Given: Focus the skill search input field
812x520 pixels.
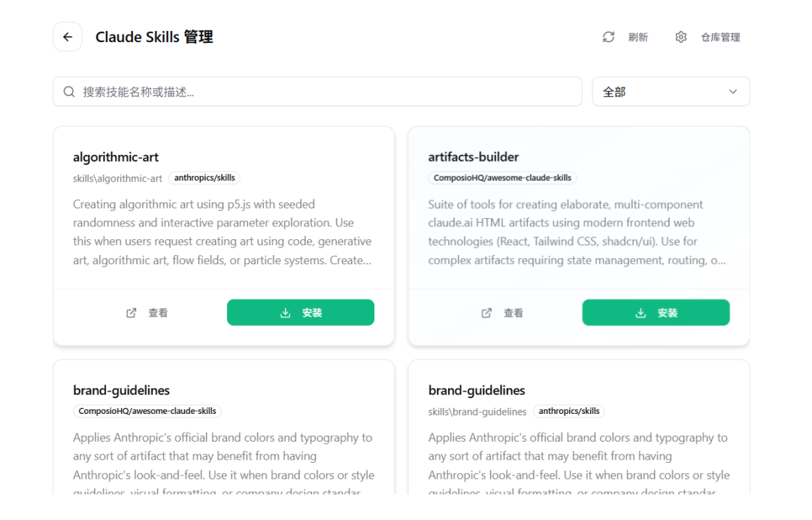Looking at the screenshot, I should click(323, 92).
